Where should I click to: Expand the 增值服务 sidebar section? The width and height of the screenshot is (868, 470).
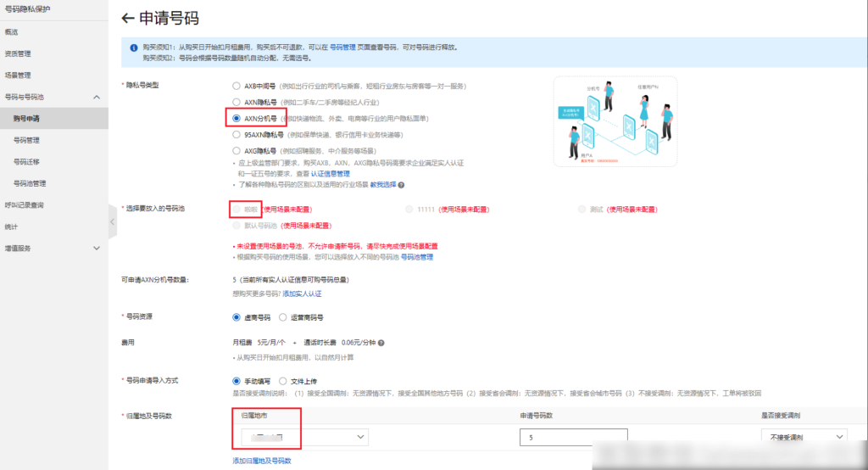97,248
